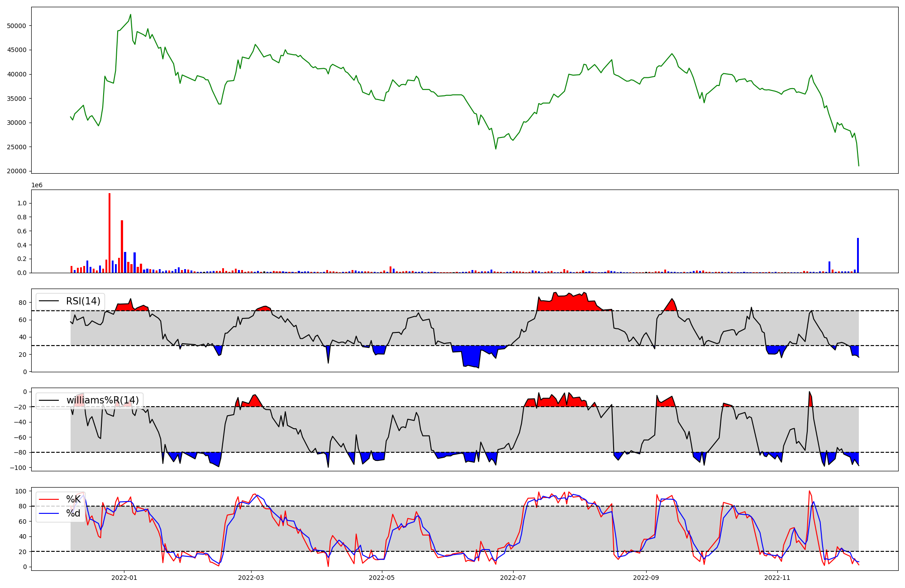The height and width of the screenshot is (588, 905).
Task: Click the highest peak of the green price line
Action: pyautogui.click(x=130, y=15)
